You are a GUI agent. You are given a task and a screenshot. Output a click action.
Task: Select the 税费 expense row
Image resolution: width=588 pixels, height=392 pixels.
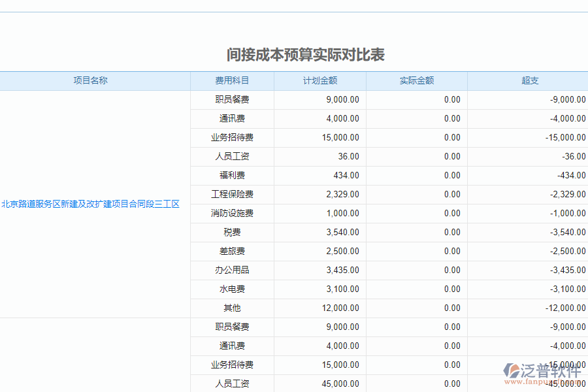(231, 232)
